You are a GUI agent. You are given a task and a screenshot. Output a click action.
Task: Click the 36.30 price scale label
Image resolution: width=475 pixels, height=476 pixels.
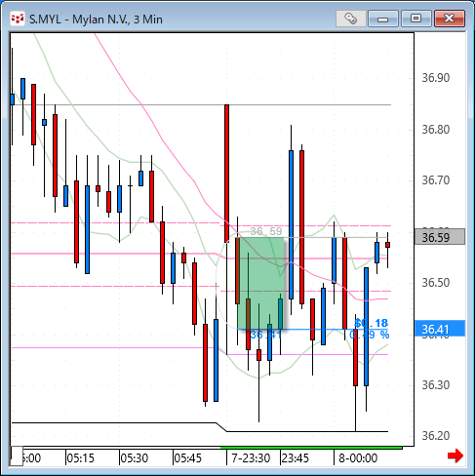[436, 385]
